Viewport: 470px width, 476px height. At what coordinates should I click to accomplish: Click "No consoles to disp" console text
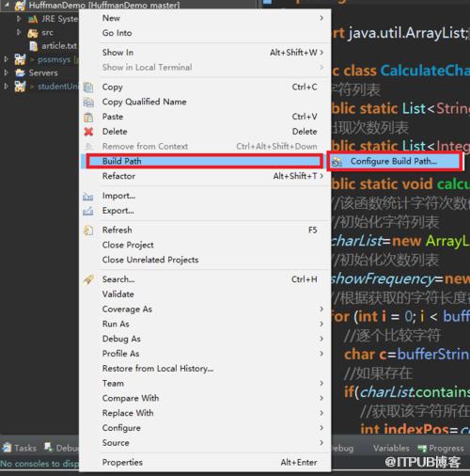click(x=39, y=464)
